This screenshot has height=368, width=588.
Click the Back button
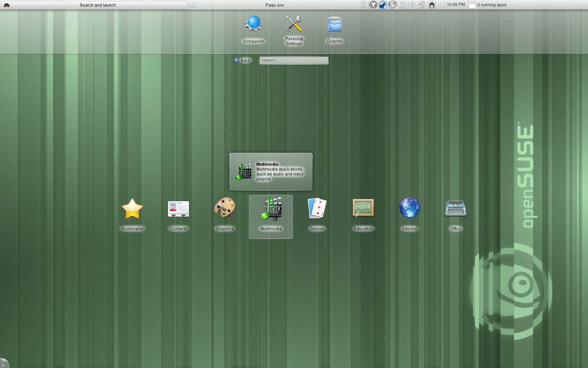pos(242,60)
